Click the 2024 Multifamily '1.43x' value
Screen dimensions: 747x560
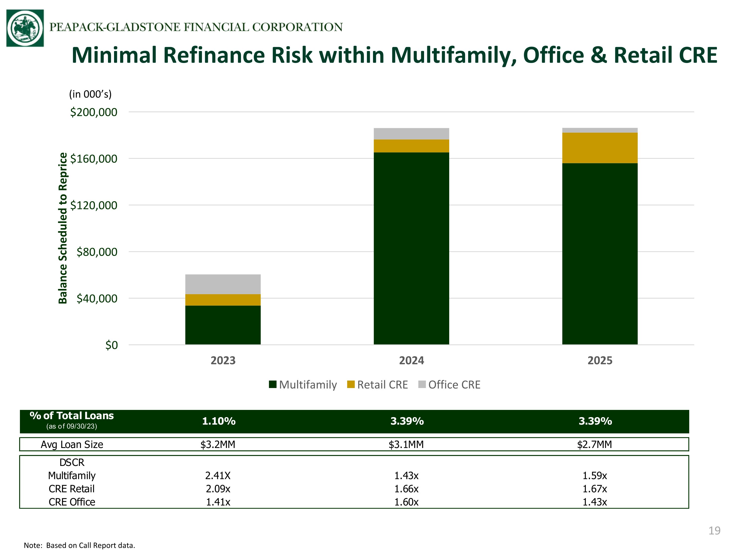tap(407, 476)
